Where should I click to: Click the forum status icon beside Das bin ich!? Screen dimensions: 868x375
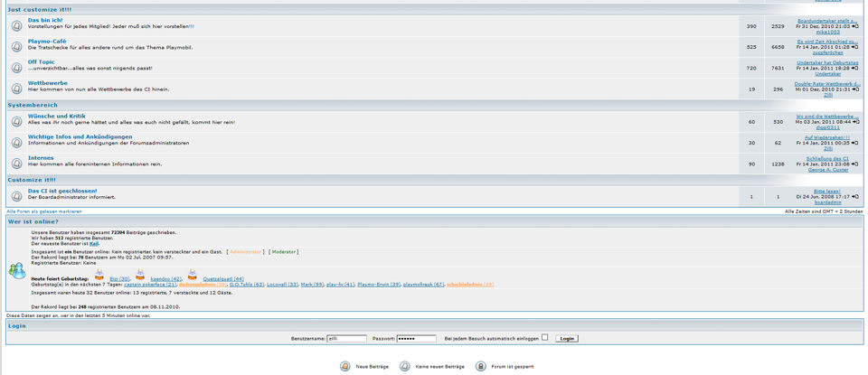click(x=16, y=26)
